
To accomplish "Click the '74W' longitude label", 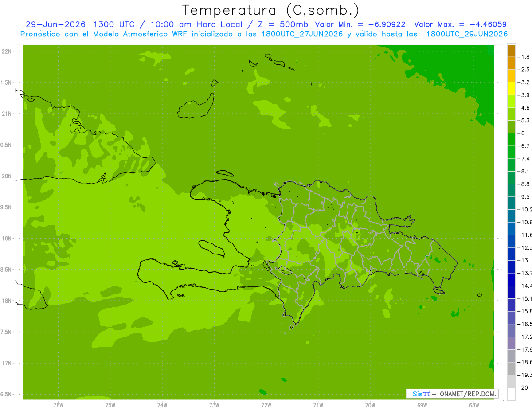I will (x=162, y=405).
